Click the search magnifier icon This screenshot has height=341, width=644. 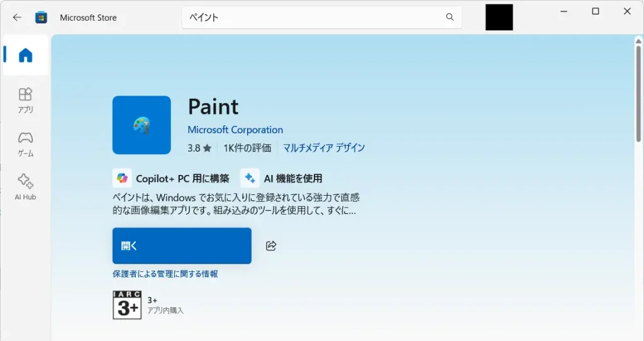pyautogui.click(x=450, y=17)
